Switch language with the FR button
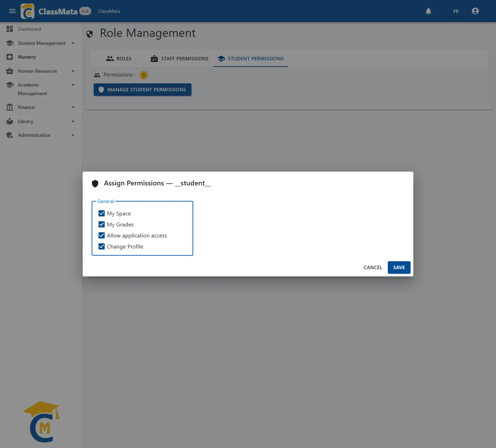The height and width of the screenshot is (448, 496). pyautogui.click(x=456, y=11)
